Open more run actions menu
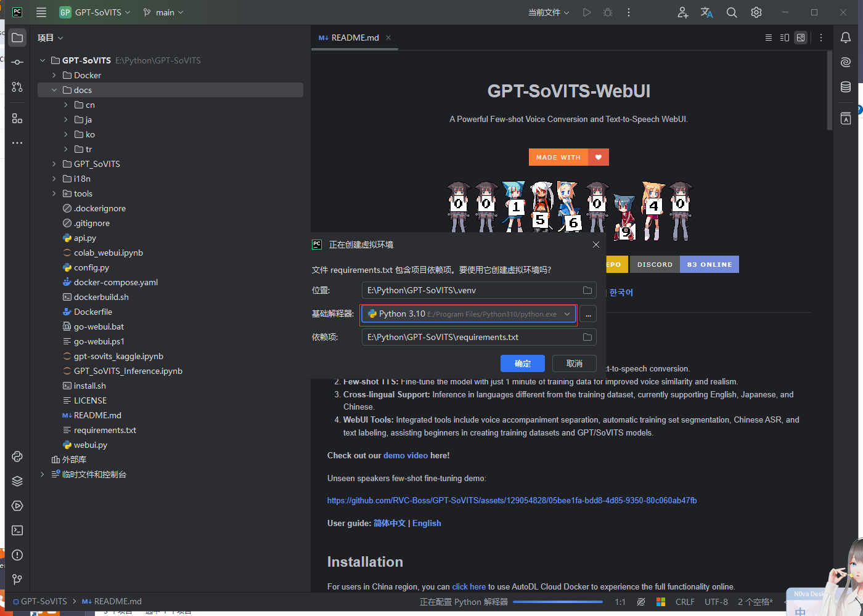 point(629,12)
